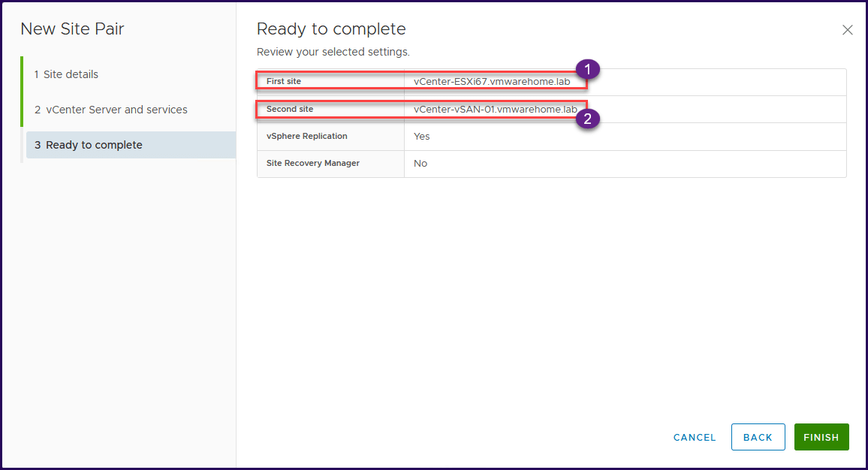The height and width of the screenshot is (470, 868).
Task: Click the vSphere Replication label
Action: [306, 136]
